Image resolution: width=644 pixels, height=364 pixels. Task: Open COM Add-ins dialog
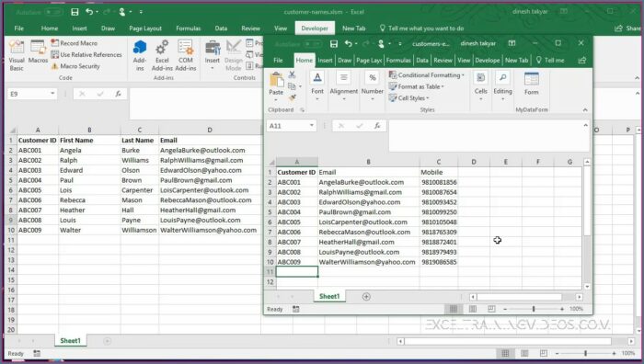186,55
